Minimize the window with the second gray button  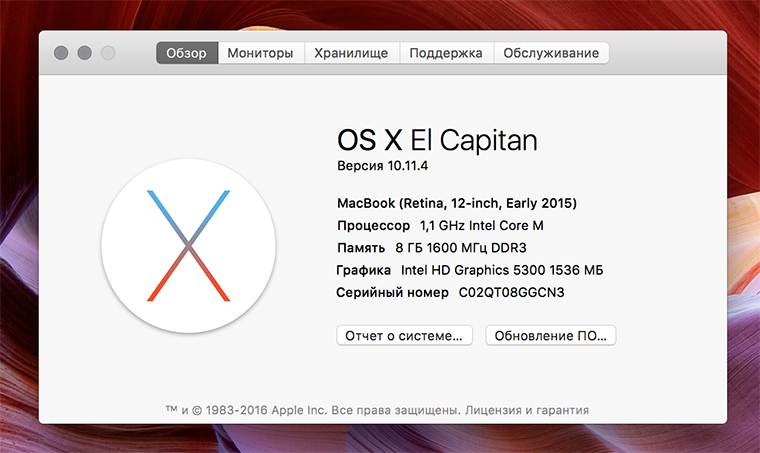click(85, 53)
